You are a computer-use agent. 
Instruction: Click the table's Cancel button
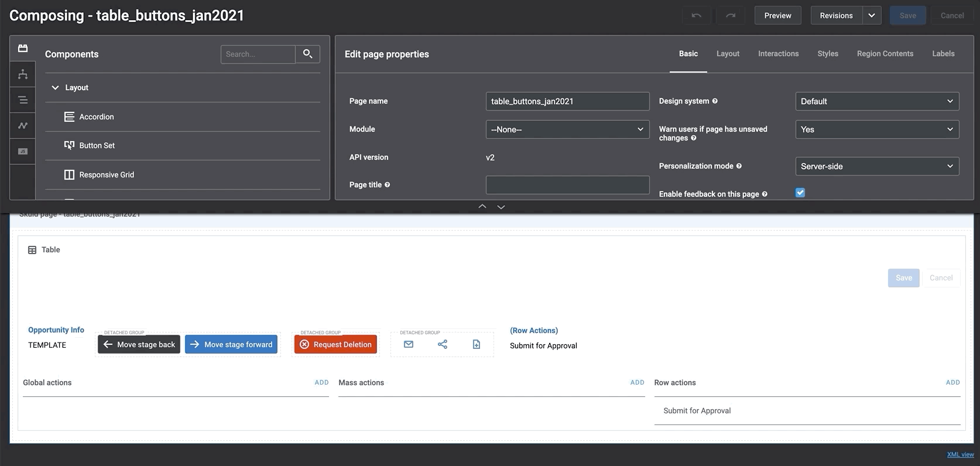coord(941,277)
